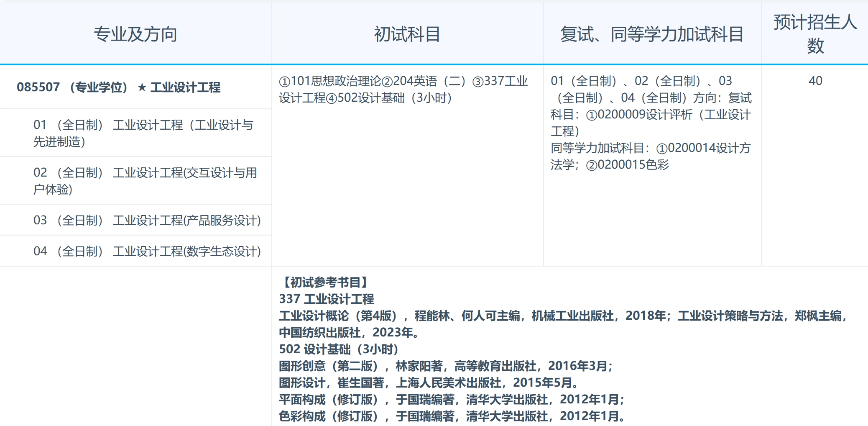The width and height of the screenshot is (868, 426).
Task: Click the 复试、同等学力加试科目 header
Action: click(652, 33)
